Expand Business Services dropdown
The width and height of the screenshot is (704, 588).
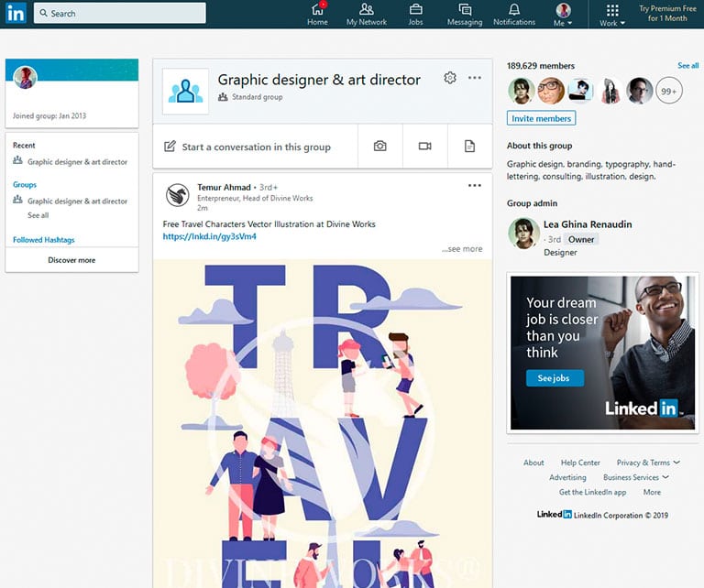tap(636, 477)
